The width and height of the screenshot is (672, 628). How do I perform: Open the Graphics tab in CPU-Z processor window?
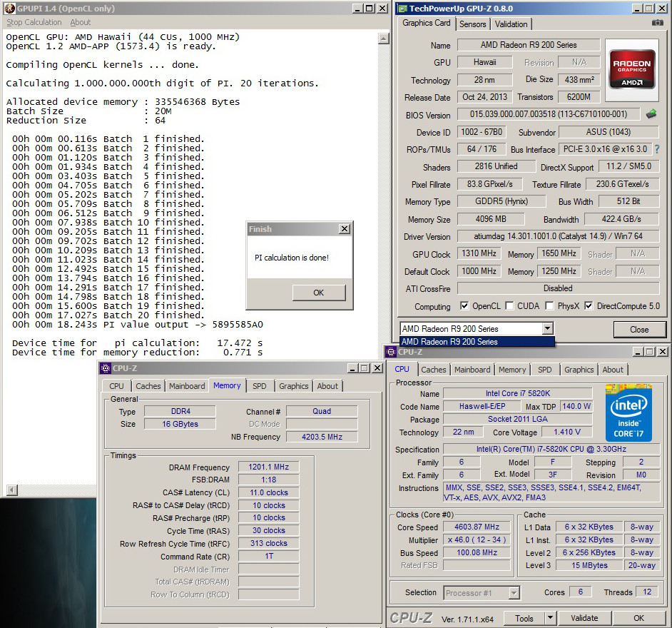pyautogui.click(x=579, y=370)
